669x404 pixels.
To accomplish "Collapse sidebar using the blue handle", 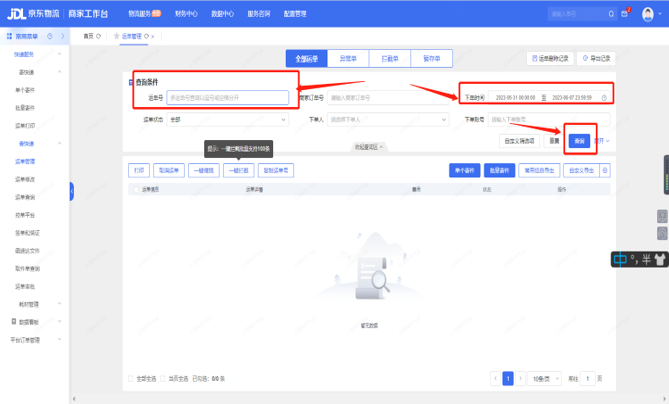I will tap(72, 191).
